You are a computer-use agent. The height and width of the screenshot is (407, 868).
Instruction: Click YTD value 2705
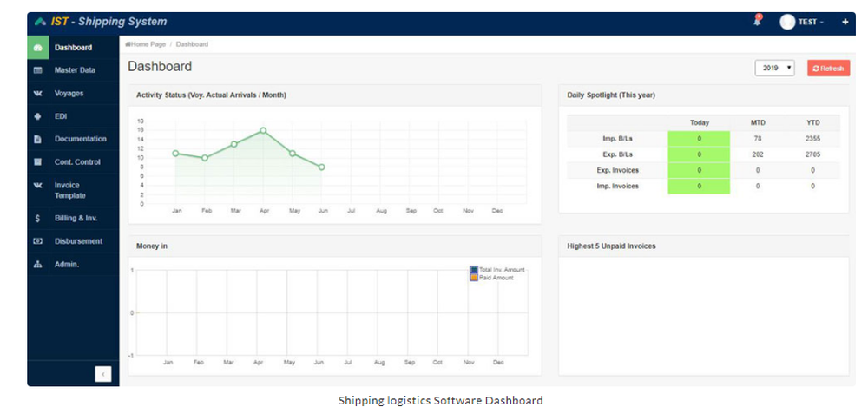pos(812,154)
